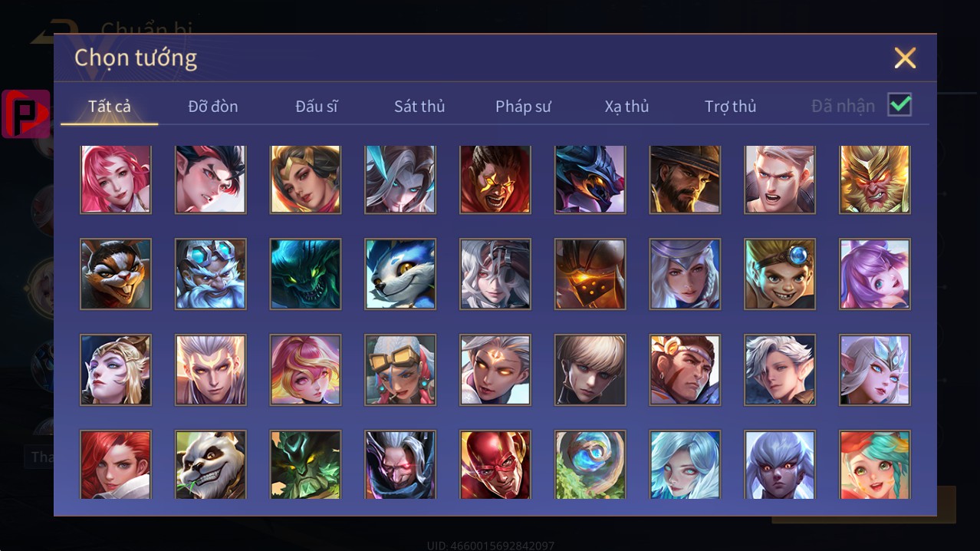The width and height of the screenshot is (980, 551).
Task: Open the Đấu sĩ tab
Action: 317,107
